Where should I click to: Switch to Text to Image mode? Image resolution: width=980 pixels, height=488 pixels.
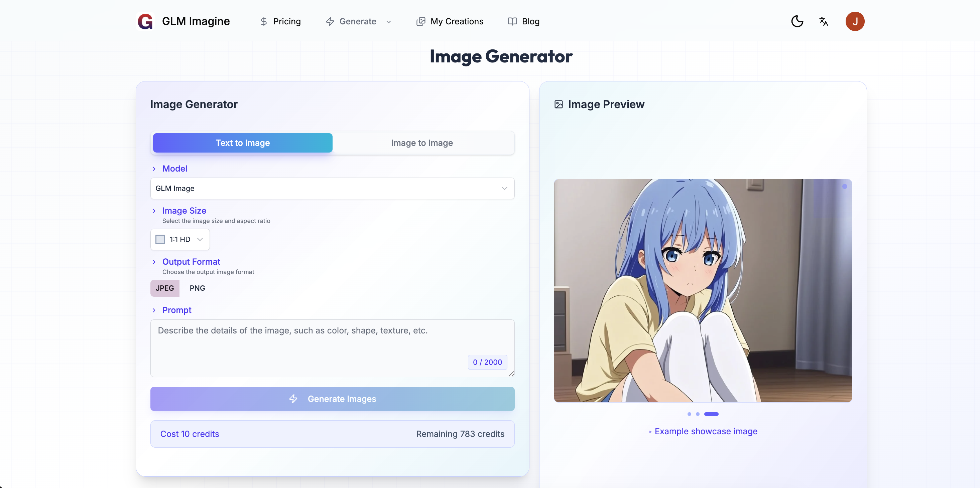pos(242,143)
